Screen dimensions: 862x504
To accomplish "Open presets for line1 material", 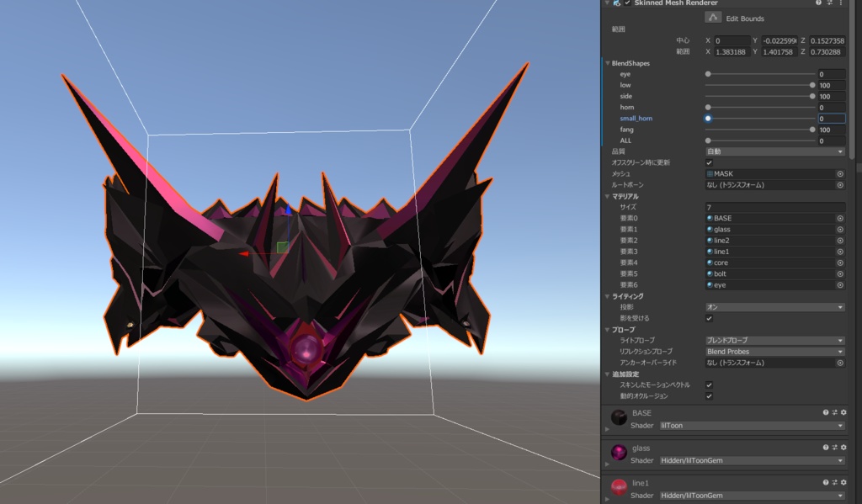I will [834, 483].
